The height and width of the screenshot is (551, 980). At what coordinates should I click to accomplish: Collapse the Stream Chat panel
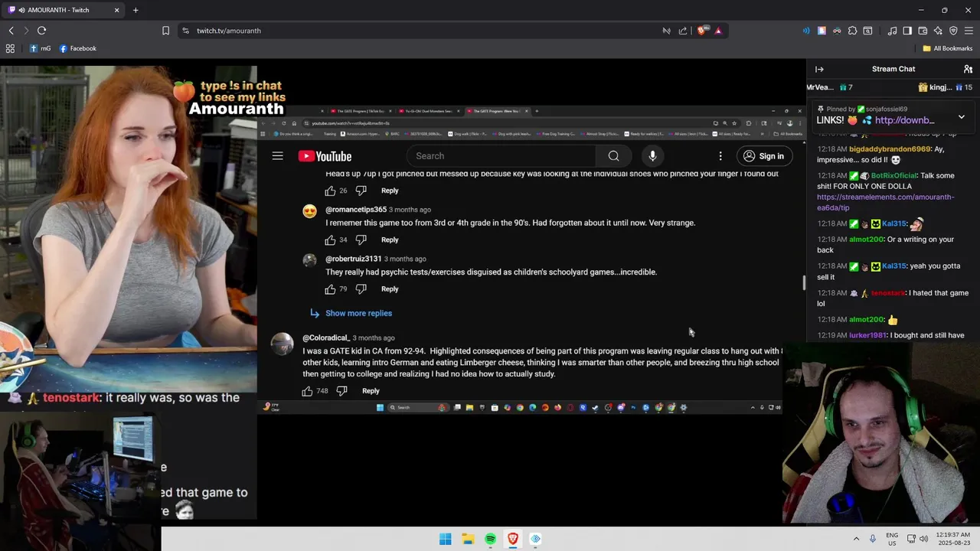coord(819,69)
